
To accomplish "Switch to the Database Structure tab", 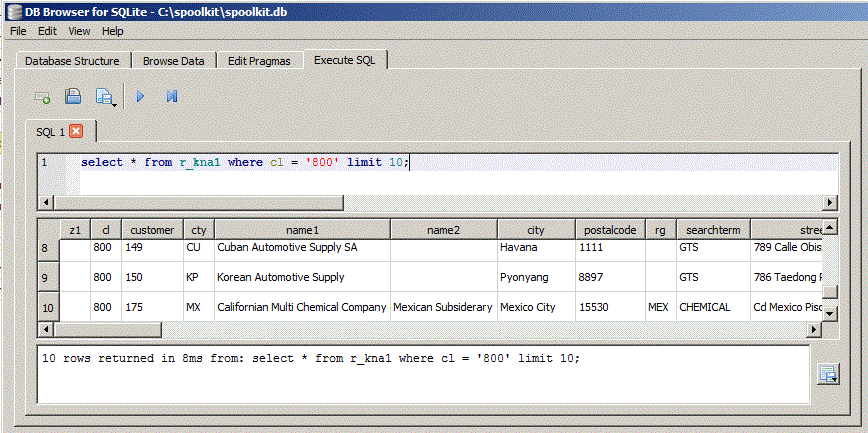I will coord(72,61).
